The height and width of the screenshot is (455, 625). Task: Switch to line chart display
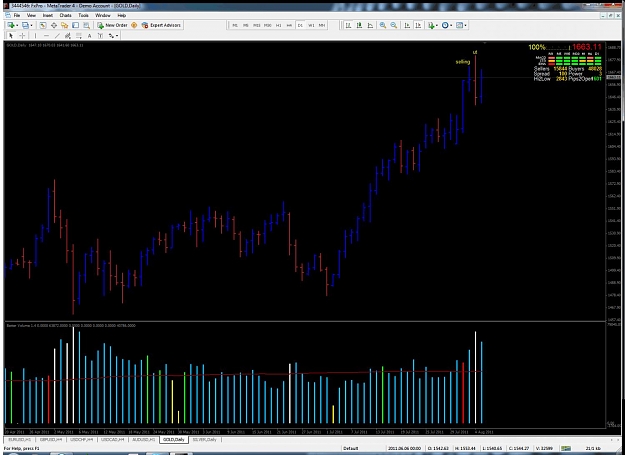point(370,25)
